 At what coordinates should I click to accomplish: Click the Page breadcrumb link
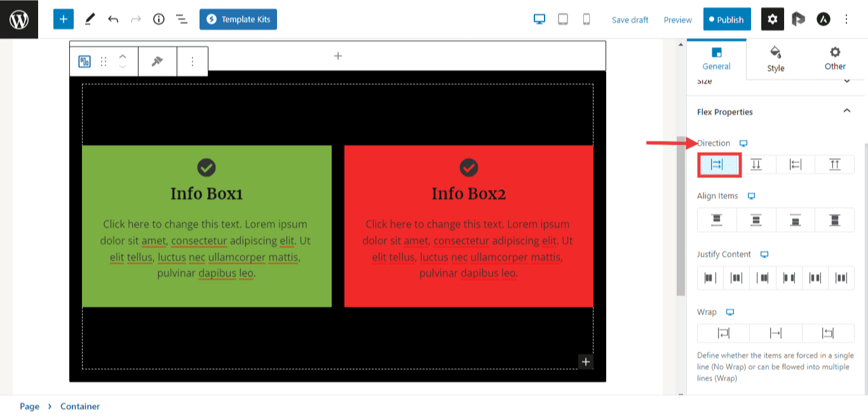(29, 406)
